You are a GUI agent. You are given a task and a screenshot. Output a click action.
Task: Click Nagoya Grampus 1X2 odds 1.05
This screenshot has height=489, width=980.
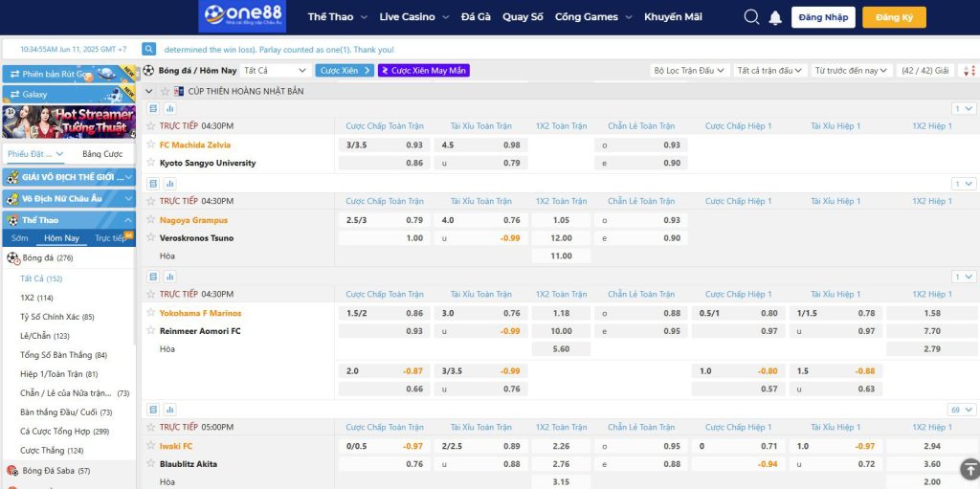(561, 220)
